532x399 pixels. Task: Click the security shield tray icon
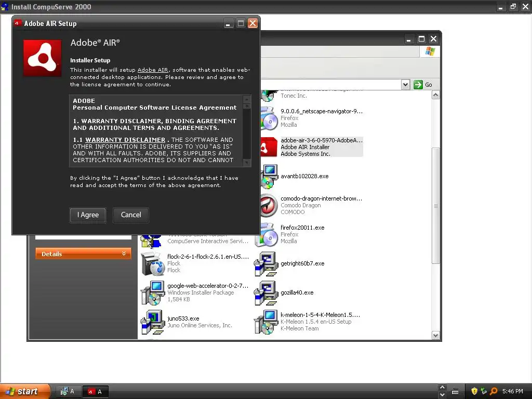coord(474,391)
